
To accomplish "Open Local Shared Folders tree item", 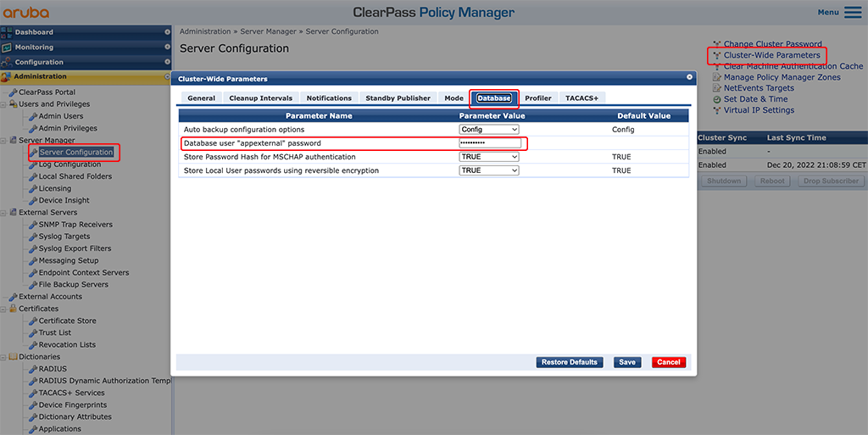I will (75, 176).
